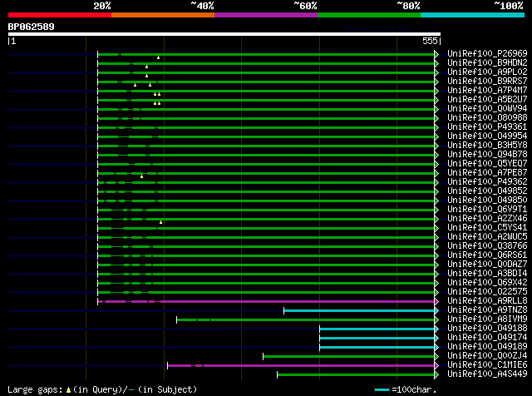The height and width of the screenshot is (396, 532).
Task: Click the UniRef100_O80988 text
Action: point(487,118)
